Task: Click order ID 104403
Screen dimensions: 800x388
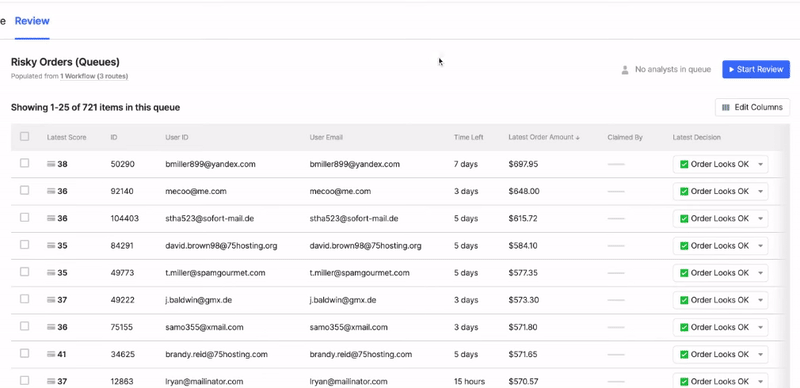Action: tap(124, 219)
